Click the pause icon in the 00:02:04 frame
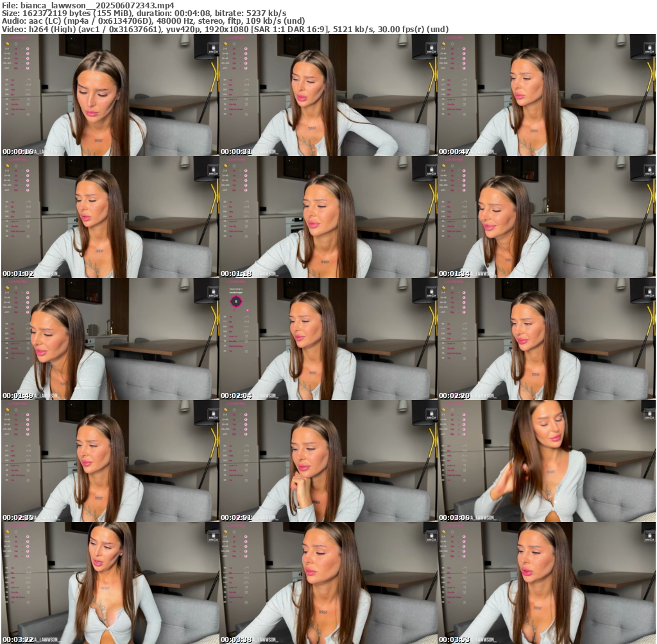 coord(236,300)
